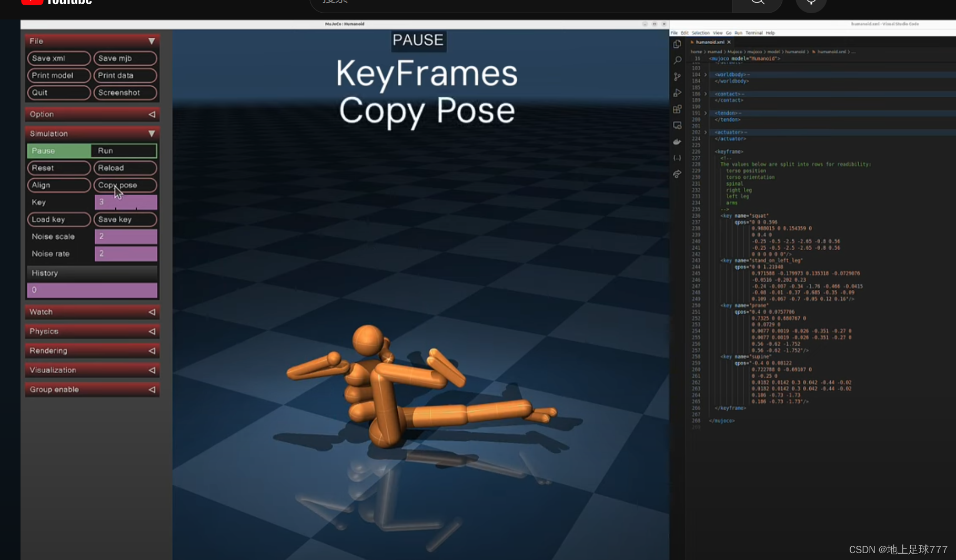Click the key name="squat" line in editor
The width and height of the screenshot is (956, 560).
click(x=744, y=216)
